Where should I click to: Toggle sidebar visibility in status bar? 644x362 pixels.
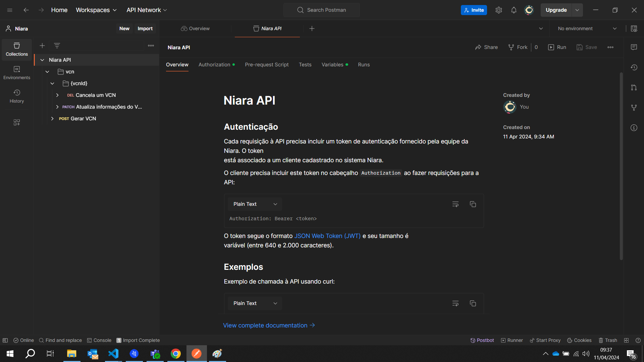[x=5, y=340]
